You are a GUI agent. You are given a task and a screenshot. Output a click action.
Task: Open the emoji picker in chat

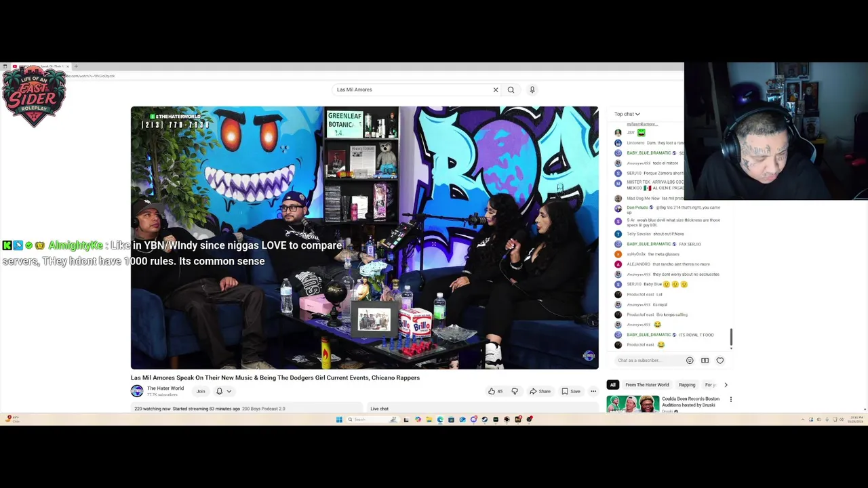click(690, 361)
